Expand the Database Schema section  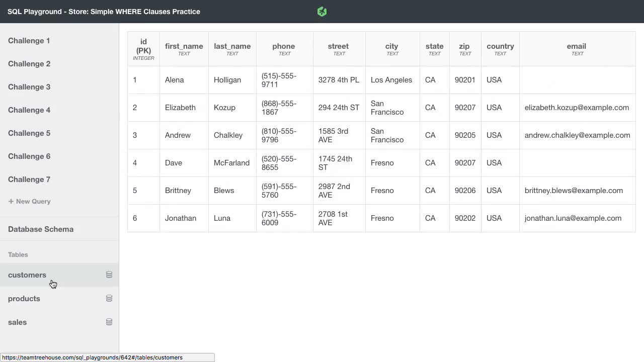[x=41, y=229]
